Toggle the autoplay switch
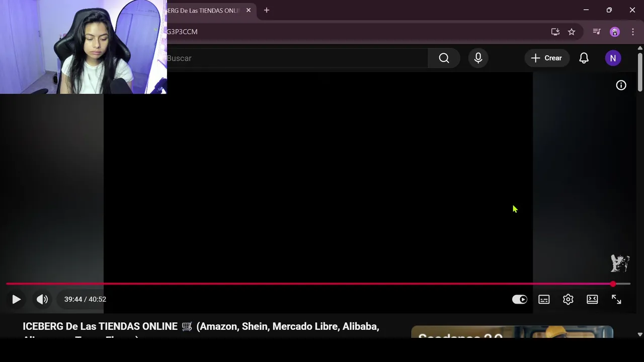Viewport: 644px width, 362px height. pos(520,299)
